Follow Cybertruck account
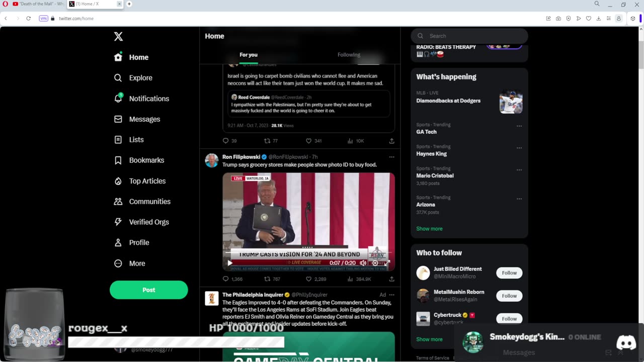This screenshot has height=362, width=644. point(509,319)
